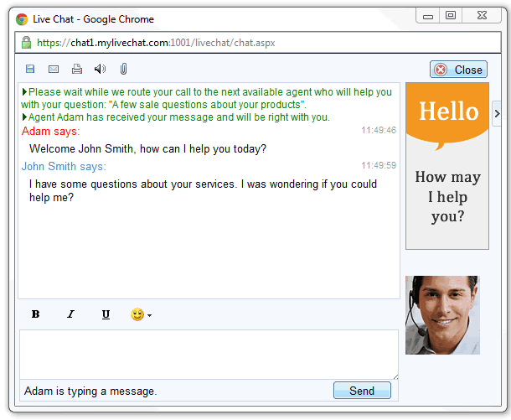Click the print chat icon
Image resolution: width=511 pixels, height=420 pixels.
point(77,69)
